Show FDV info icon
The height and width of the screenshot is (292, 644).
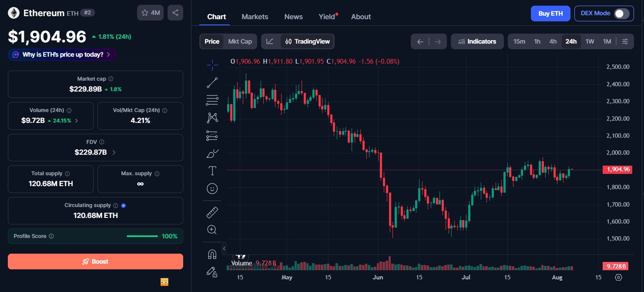click(x=101, y=142)
